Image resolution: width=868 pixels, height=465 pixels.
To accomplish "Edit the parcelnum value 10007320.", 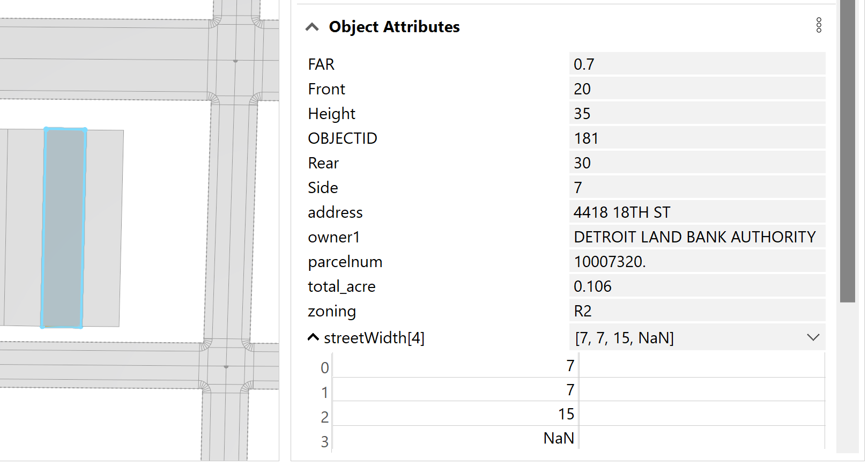I will click(x=696, y=262).
